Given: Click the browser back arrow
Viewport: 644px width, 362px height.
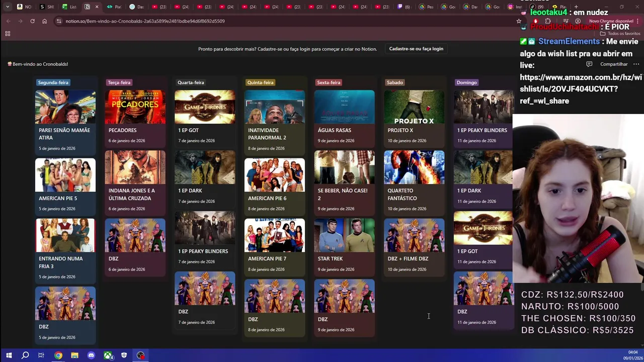Looking at the screenshot, I should tap(8, 21).
